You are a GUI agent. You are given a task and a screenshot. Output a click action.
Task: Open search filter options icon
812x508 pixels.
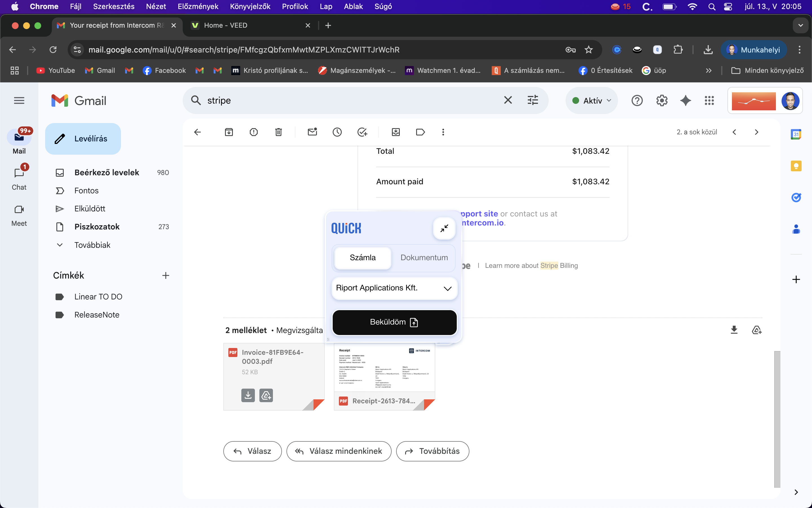pos(533,100)
